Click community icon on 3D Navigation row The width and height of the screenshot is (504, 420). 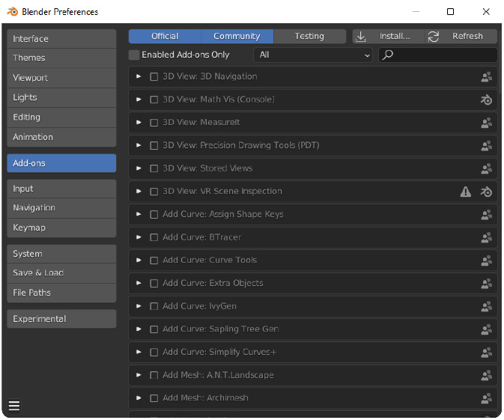tap(486, 77)
